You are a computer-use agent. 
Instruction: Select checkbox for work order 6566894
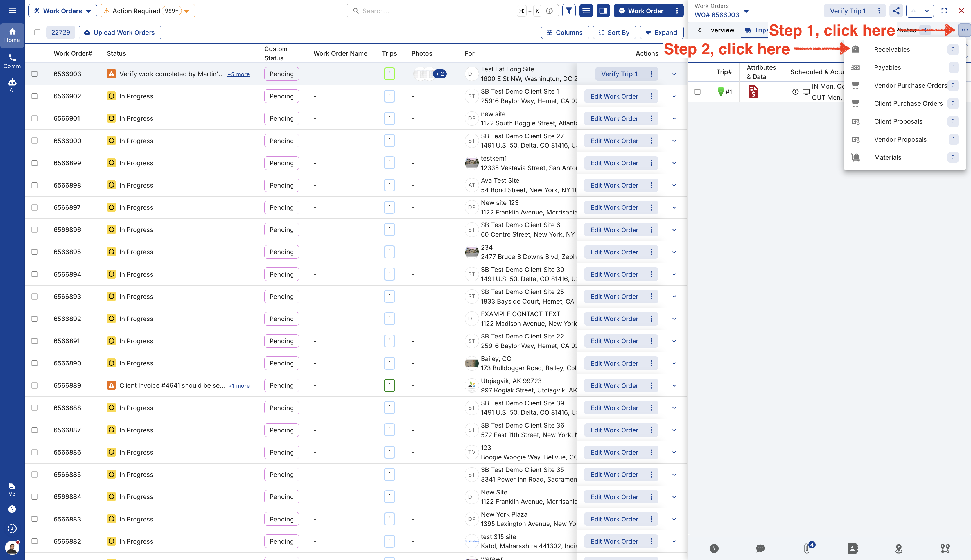(x=35, y=274)
